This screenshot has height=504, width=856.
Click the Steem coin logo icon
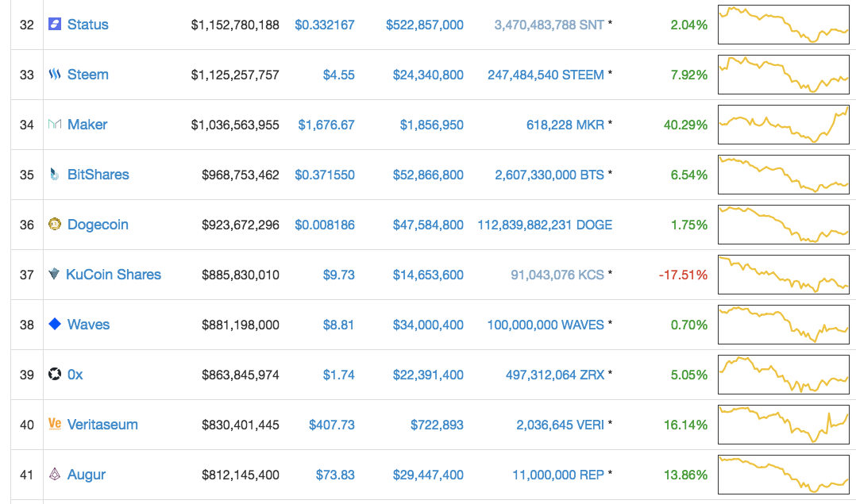click(55, 74)
